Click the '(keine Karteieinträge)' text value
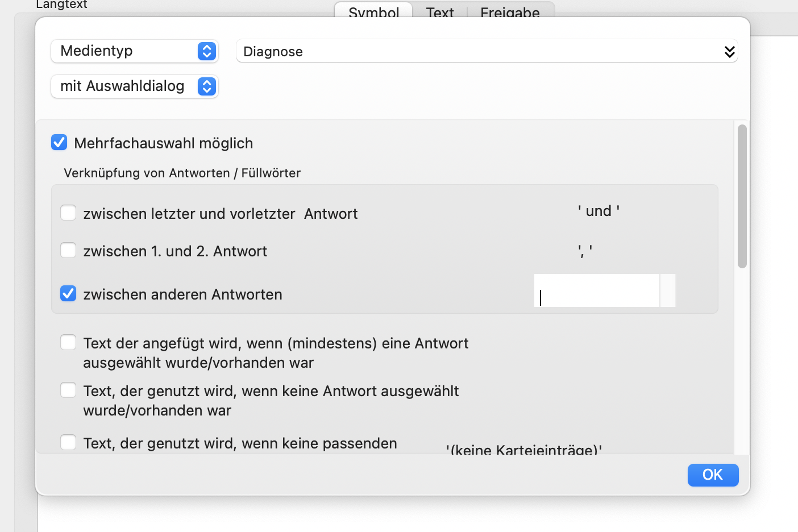Image resolution: width=798 pixels, height=532 pixels. pyautogui.click(x=523, y=449)
